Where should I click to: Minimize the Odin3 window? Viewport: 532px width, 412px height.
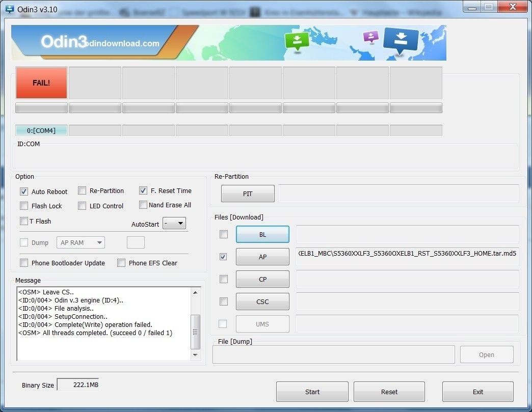click(472, 7)
